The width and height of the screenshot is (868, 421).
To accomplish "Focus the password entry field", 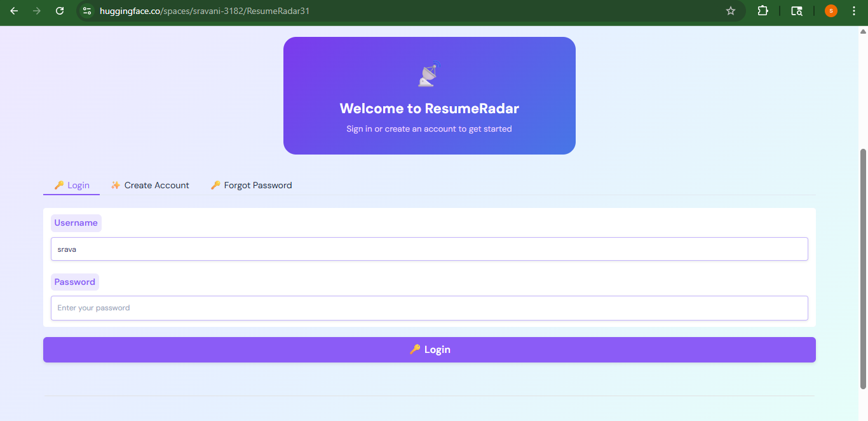I will (x=429, y=308).
